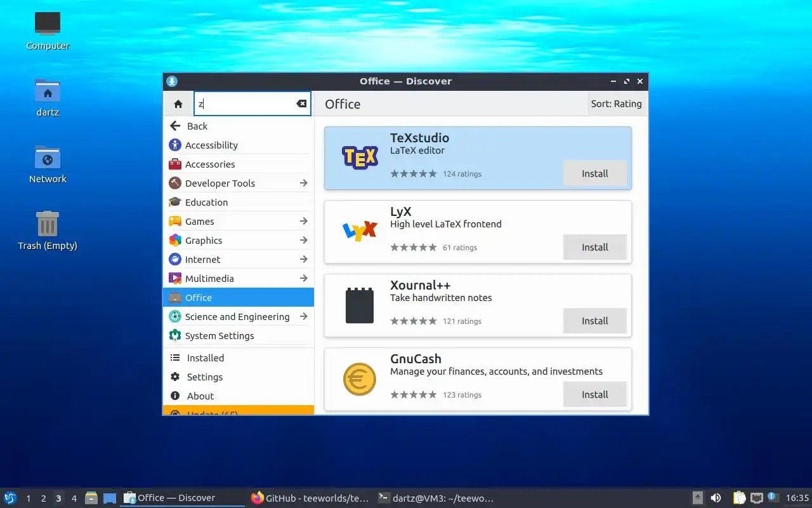Open the Lubuntu start menu

tap(10, 498)
